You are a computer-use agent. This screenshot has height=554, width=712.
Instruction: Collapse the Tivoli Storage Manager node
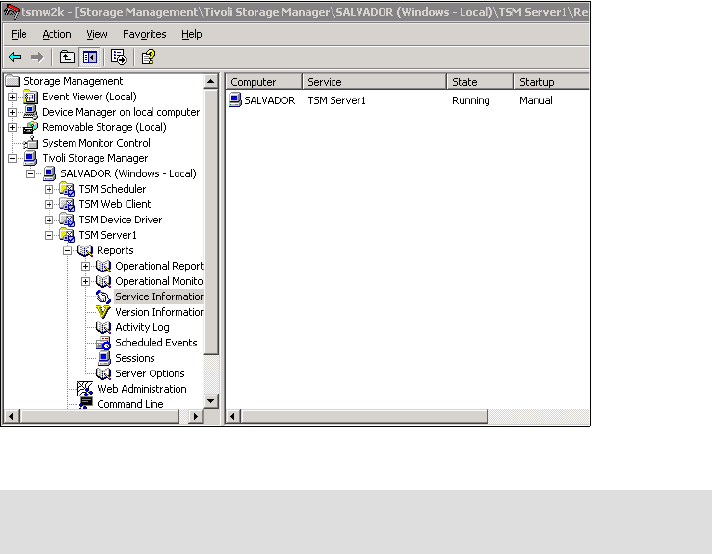[12, 158]
